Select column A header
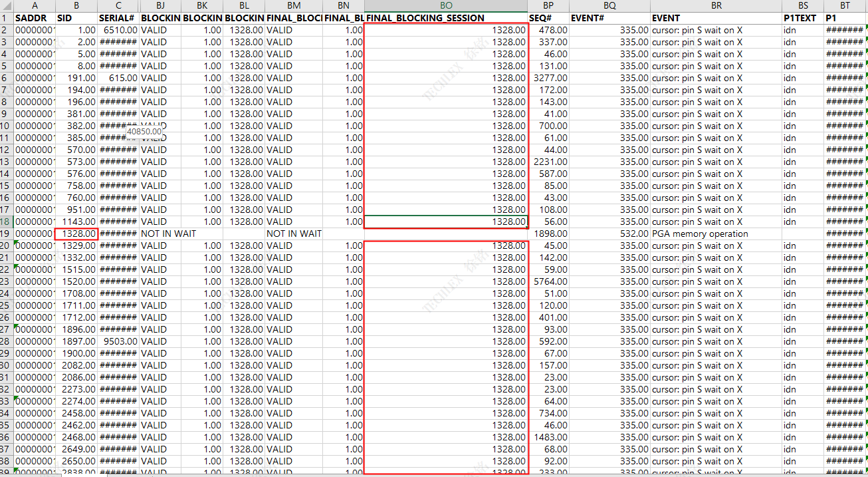Screen dimensions: 868x477 pos(35,5)
